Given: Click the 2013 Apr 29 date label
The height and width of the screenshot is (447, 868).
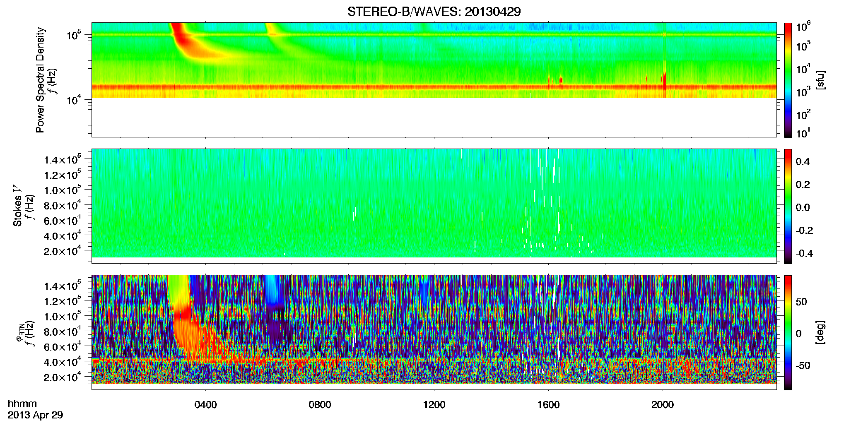Looking at the screenshot, I should coord(35,415).
